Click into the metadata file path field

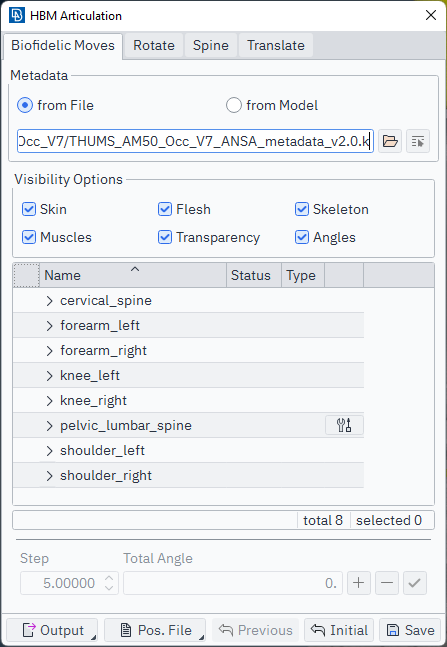pyautogui.click(x=195, y=142)
